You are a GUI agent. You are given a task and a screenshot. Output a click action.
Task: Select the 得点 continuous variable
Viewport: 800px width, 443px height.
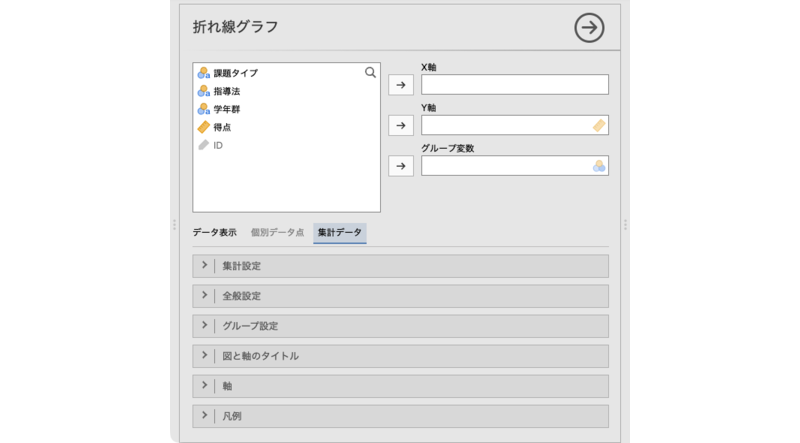[222, 127]
